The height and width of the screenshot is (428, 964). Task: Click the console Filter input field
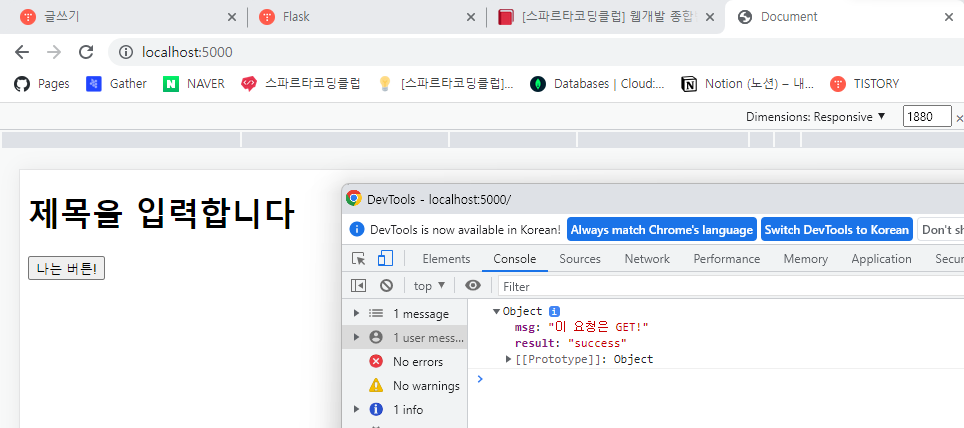[730, 287]
